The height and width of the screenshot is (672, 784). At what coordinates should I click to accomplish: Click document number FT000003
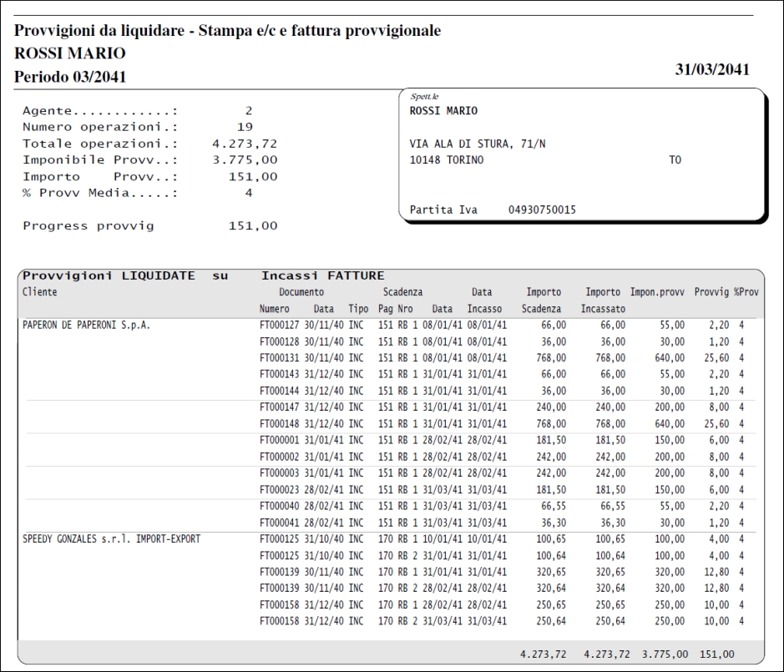coord(279,473)
